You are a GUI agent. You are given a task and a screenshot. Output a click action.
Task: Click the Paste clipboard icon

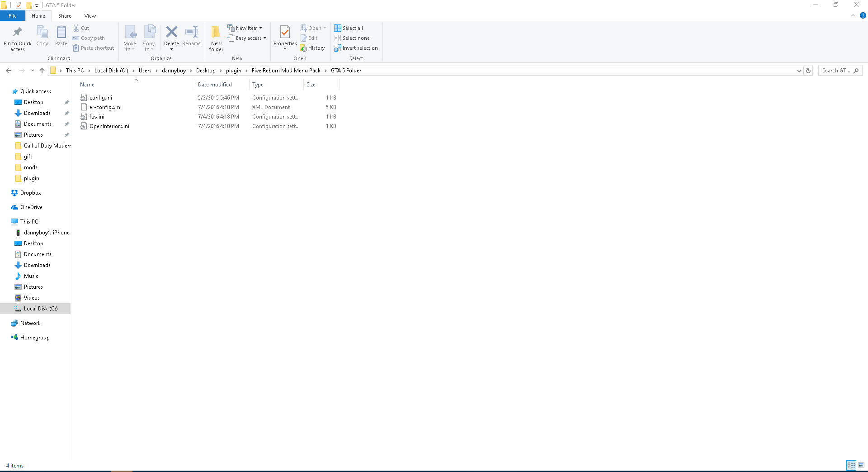point(61,36)
